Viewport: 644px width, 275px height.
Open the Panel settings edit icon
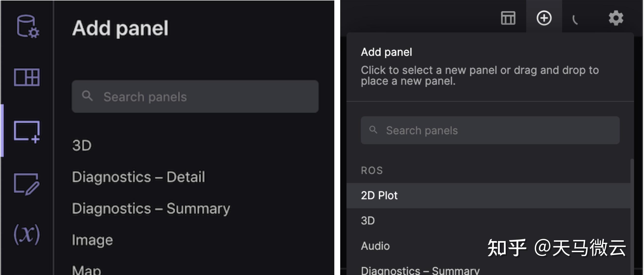click(27, 184)
